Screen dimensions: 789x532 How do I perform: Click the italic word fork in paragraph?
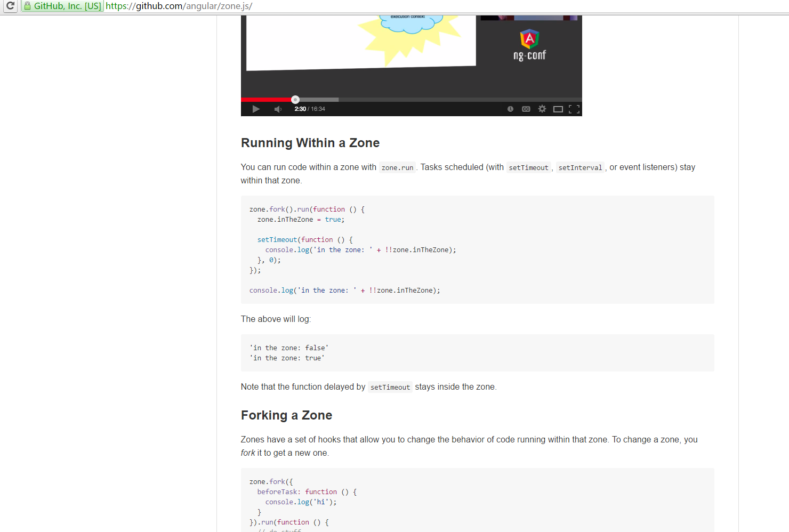(x=248, y=453)
